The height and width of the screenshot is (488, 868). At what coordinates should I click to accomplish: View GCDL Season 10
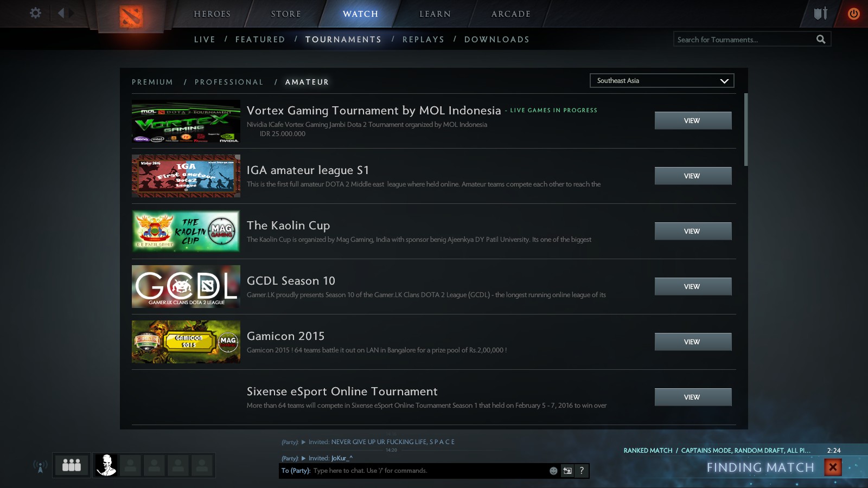click(x=693, y=286)
